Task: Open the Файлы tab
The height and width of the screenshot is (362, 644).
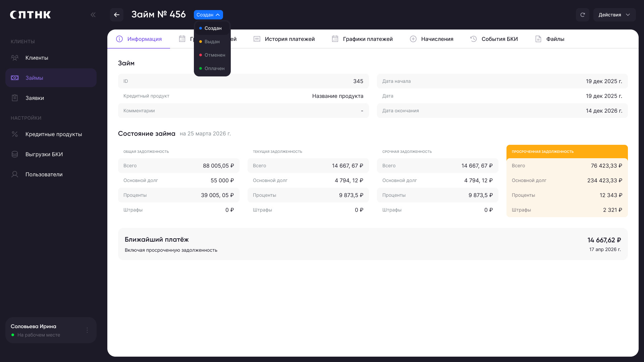Action: [550, 39]
